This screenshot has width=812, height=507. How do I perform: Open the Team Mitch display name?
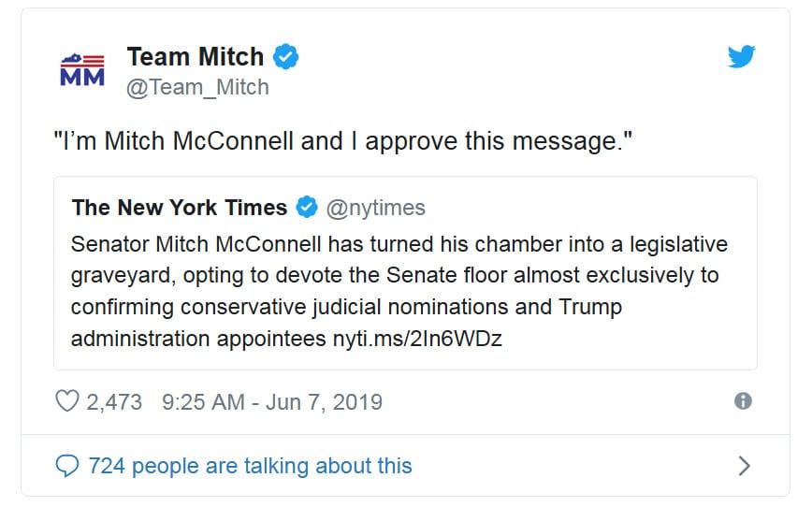[x=195, y=57]
